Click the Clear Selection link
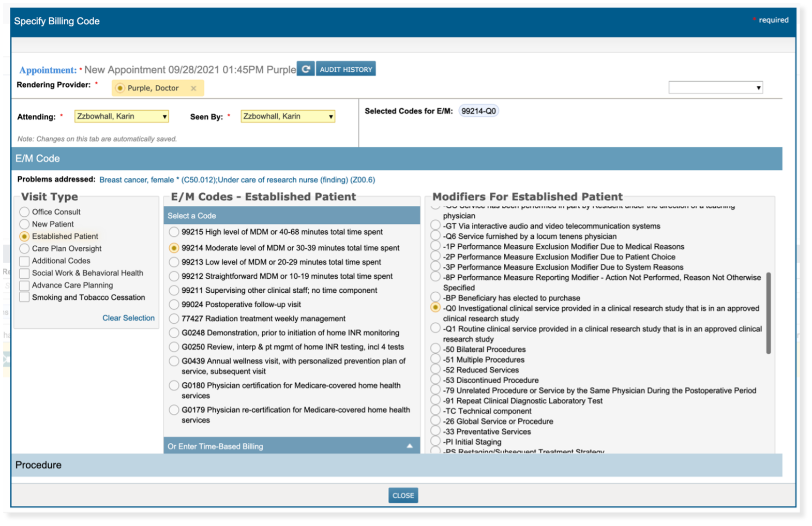 (x=128, y=318)
